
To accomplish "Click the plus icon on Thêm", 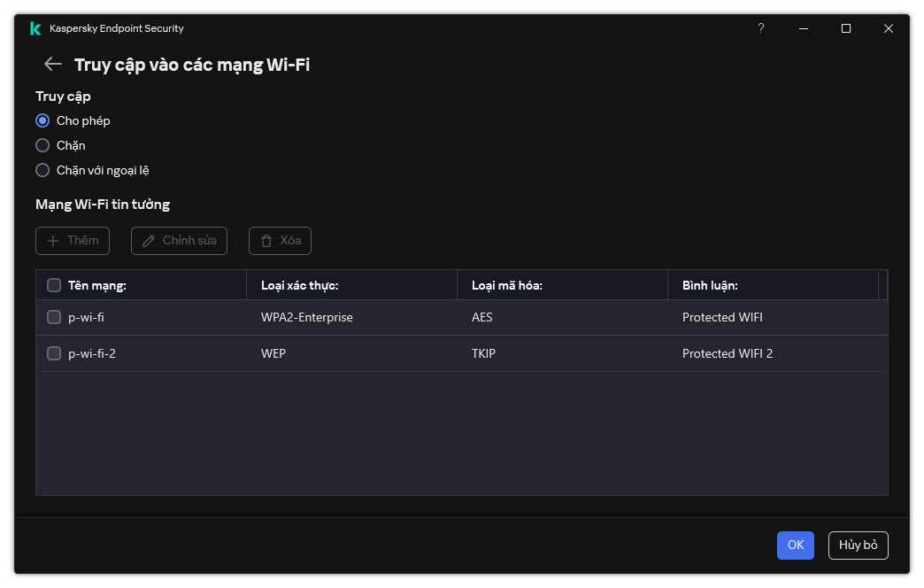I will pyautogui.click(x=53, y=241).
